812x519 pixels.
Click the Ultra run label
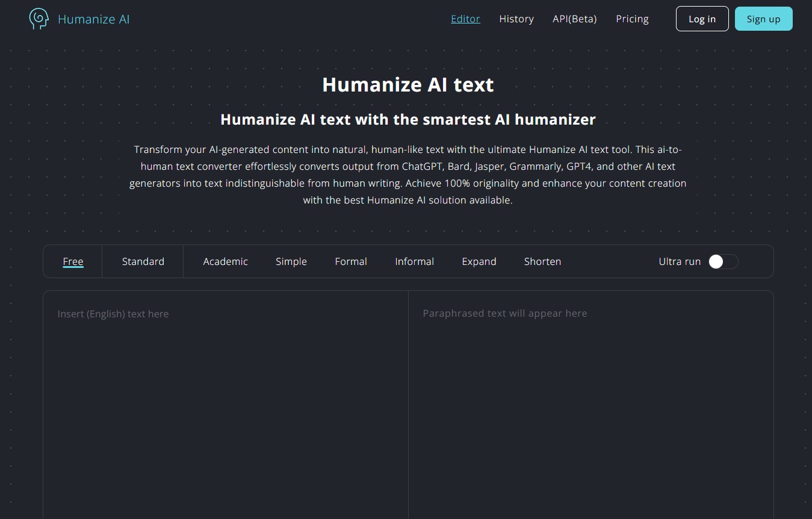(x=680, y=261)
